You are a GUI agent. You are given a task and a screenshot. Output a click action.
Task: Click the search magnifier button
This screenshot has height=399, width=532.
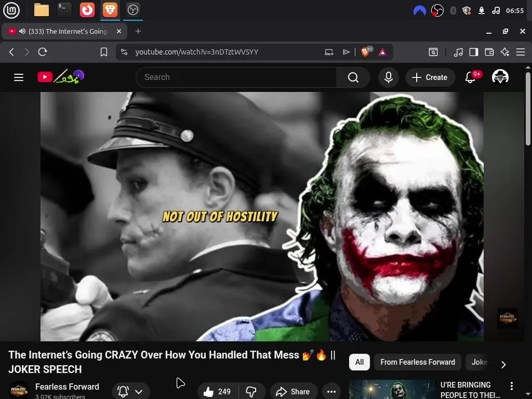tap(353, 78)
